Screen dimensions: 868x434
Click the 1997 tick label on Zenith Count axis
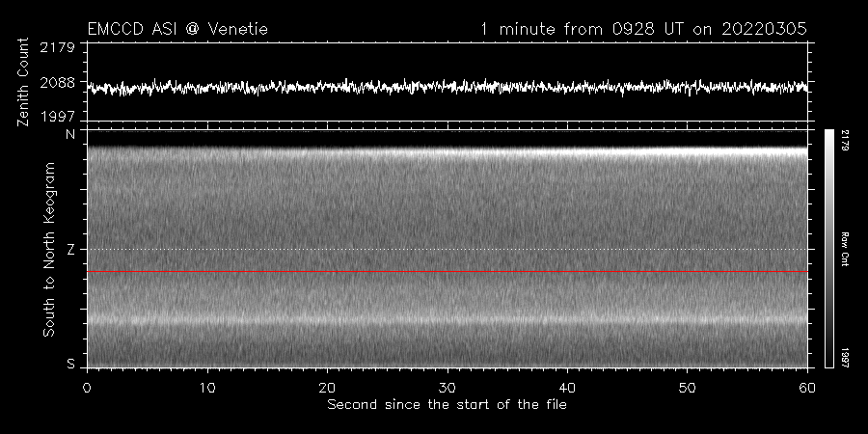tap(58, 117)
